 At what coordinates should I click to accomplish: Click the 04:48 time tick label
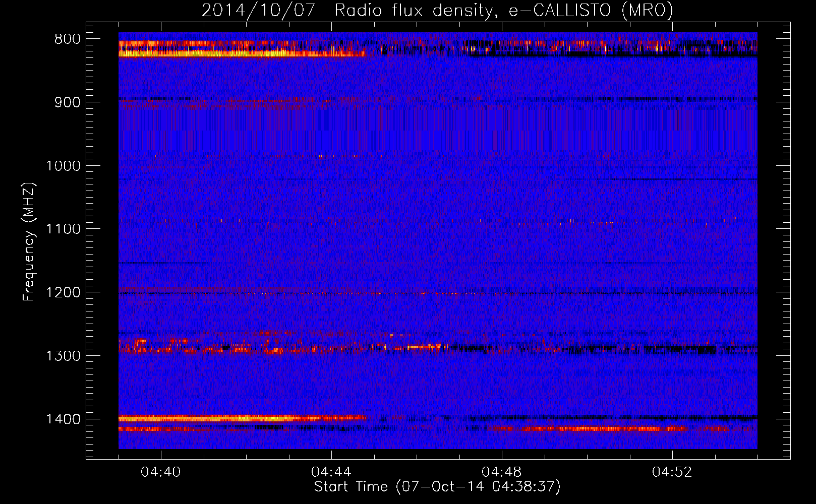(x=502, y=472)
